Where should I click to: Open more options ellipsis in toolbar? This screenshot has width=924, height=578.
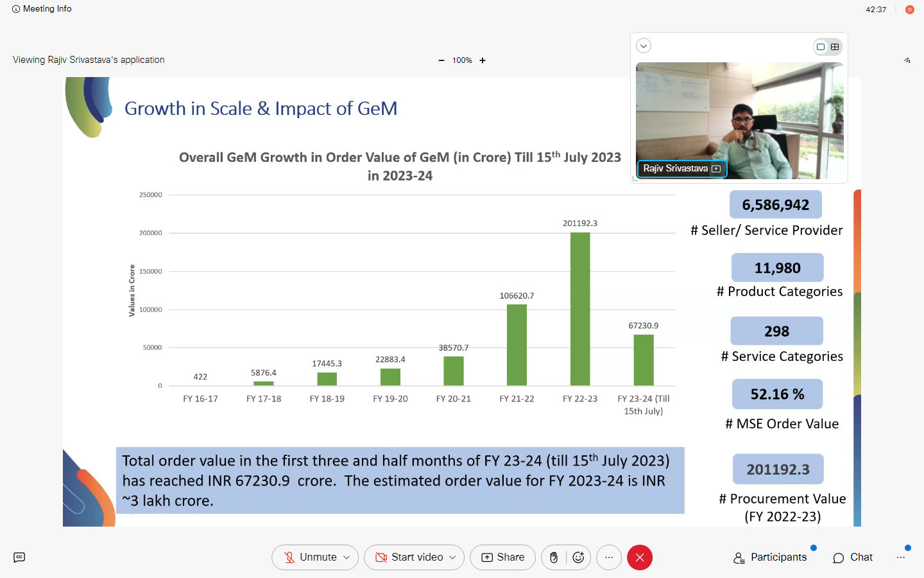point(609,557)
